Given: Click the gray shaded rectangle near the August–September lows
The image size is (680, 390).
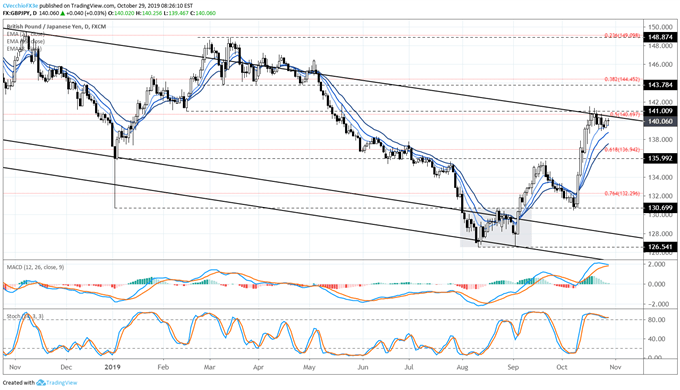Looking at the screenshot, I should click(x=496, y=228).
